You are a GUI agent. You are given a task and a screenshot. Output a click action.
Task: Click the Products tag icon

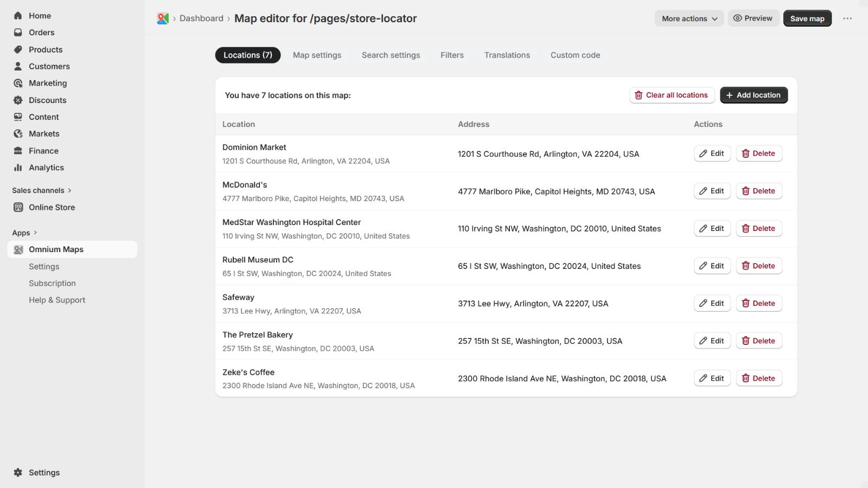pyautogui.click(x=18, y=49)
